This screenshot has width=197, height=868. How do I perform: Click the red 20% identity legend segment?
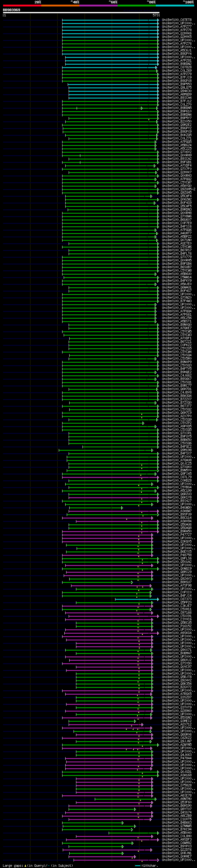pyautogui.click(x=22, y=6)
